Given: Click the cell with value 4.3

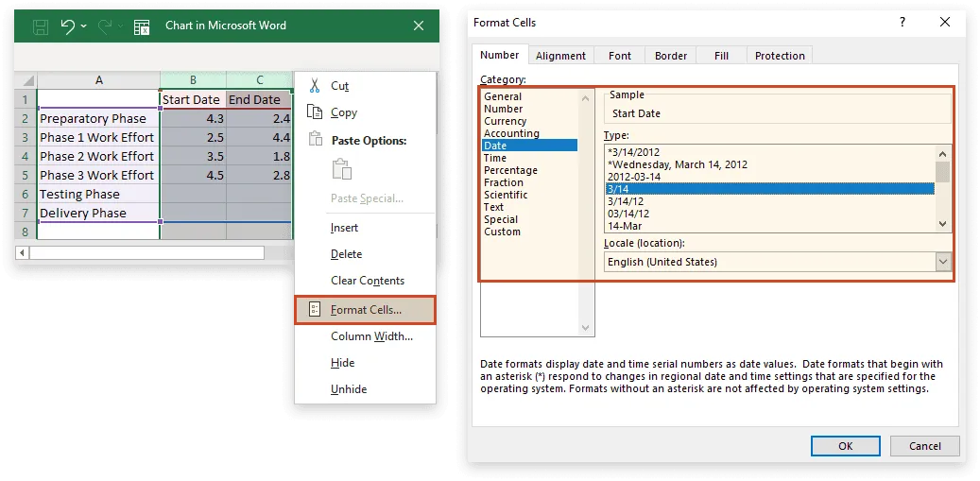Looking at the screenshot, I should 193,119.
